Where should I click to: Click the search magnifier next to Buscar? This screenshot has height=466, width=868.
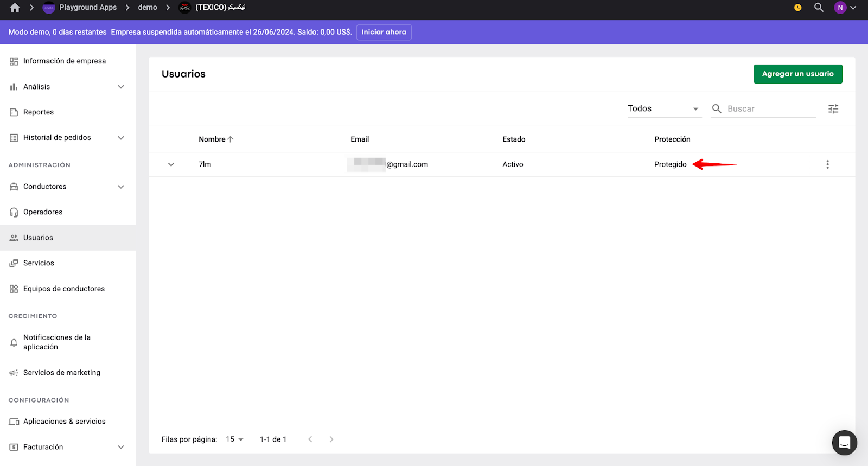click(x=717, y=108)
